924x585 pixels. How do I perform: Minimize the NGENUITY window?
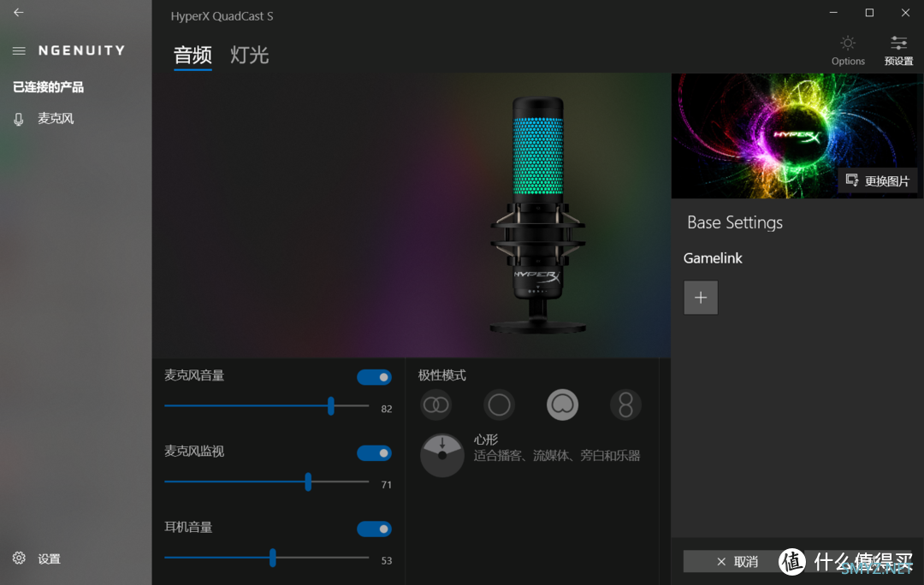(x=833, y=12)
